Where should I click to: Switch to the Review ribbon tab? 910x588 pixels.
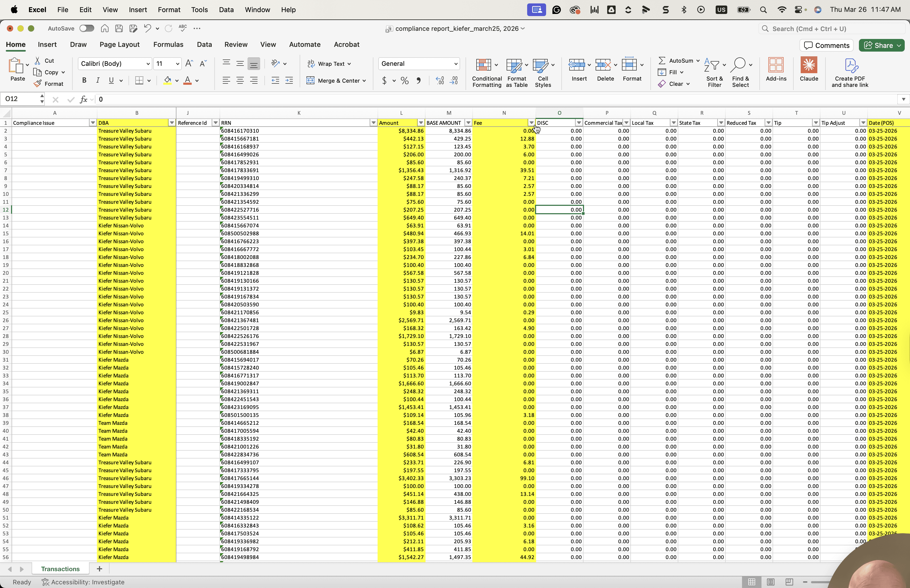tap(236, 45)
